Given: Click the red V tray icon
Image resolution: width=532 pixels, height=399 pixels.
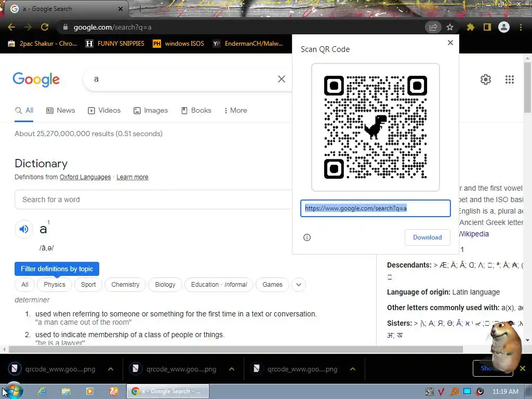Looking at the screenshot, I should click(x=441, y=392).
